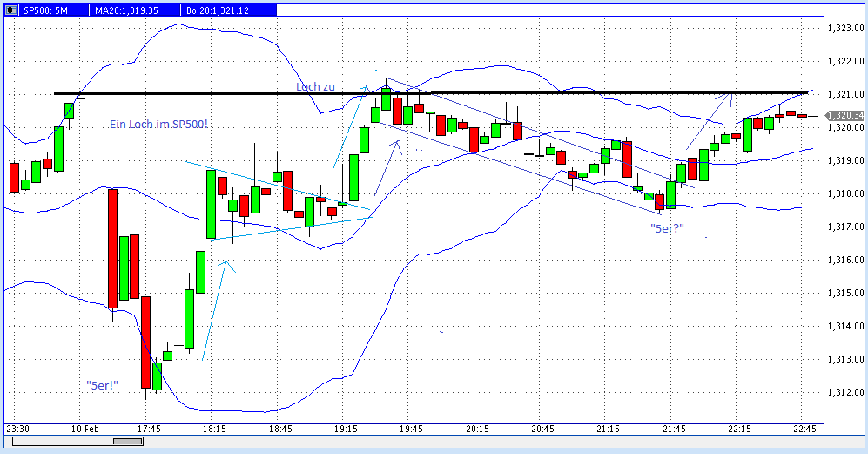Click the 1,321.00 price axis label
This screenshot has width=868, height=454.
[846, 95]
